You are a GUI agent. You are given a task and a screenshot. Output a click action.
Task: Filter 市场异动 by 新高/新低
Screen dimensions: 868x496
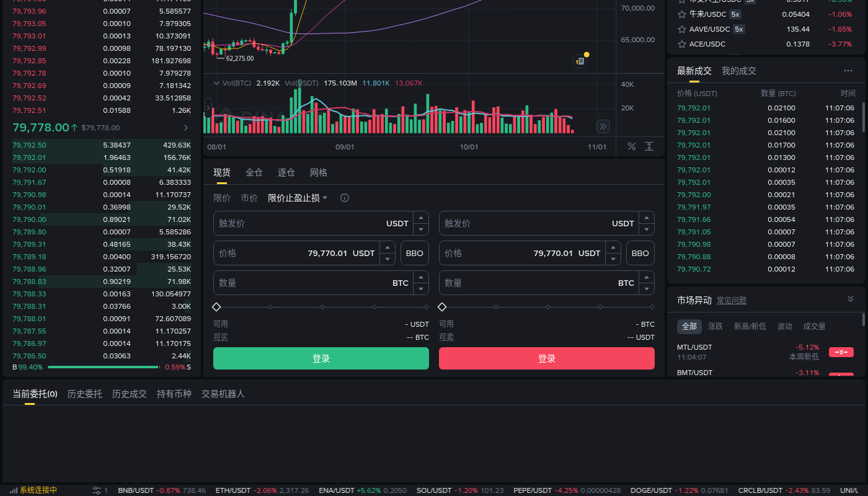(750, 326)
